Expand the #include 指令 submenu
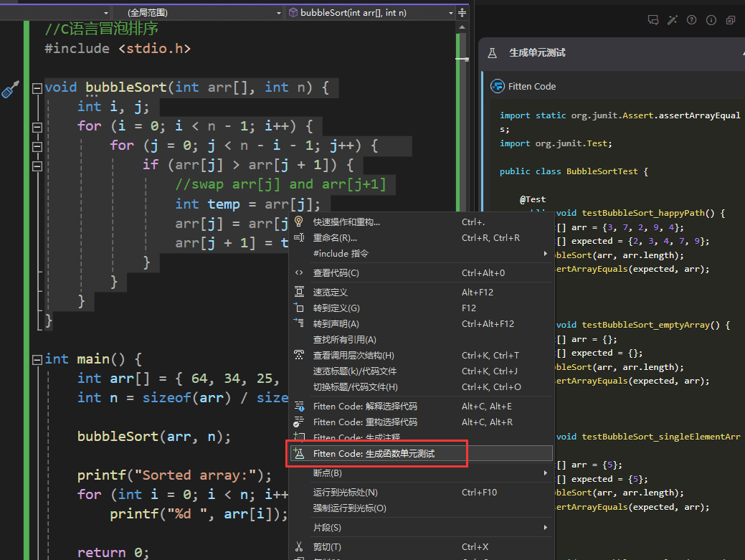The image size is (745, 560). coord(341,253)
